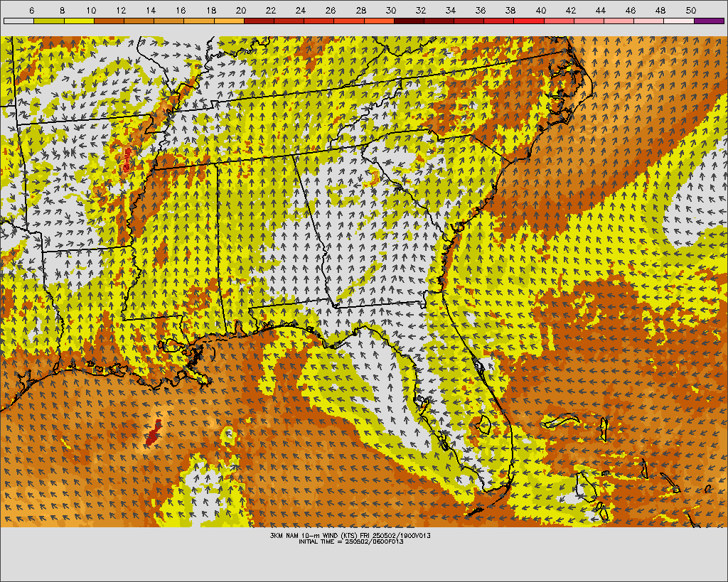Click the legend label "24"
The width and height of the screenshot is (728, 582).
301,10
